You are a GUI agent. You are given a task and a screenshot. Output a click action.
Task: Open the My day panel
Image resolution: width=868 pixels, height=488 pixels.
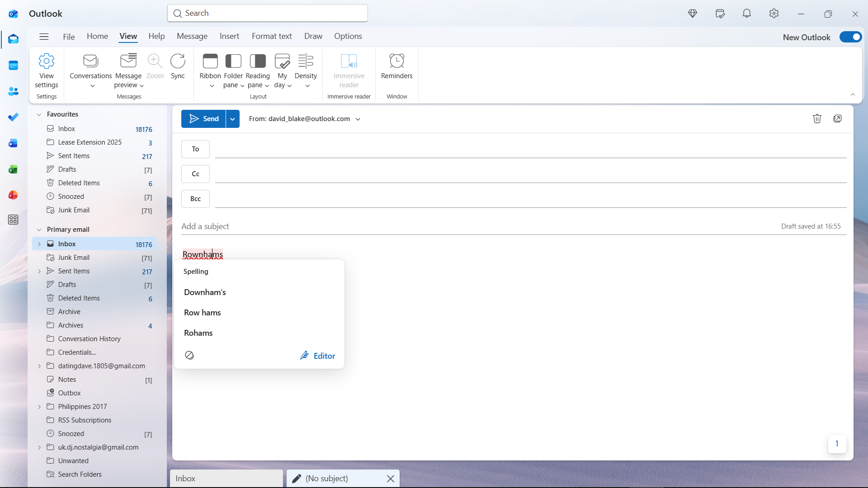click(x=282, y=71)
